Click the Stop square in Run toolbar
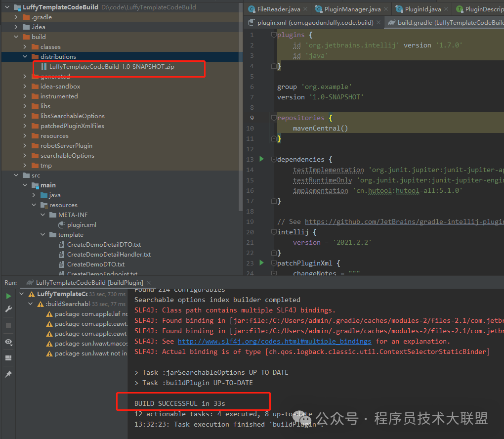Viewport: 504px width, 439px height. [9, 325]
